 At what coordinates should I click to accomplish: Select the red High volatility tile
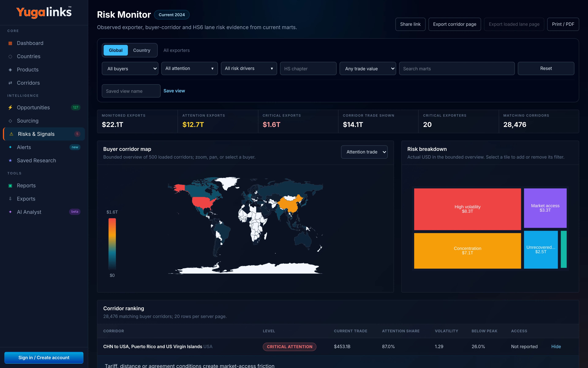(467, 209)
